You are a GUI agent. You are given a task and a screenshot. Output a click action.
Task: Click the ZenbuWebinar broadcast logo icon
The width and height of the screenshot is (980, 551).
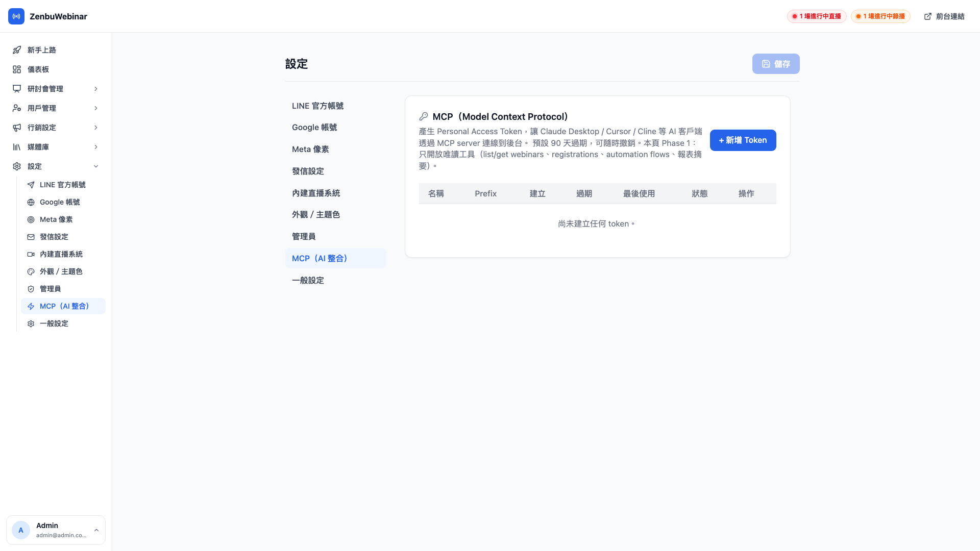click(x=16, y=16)
